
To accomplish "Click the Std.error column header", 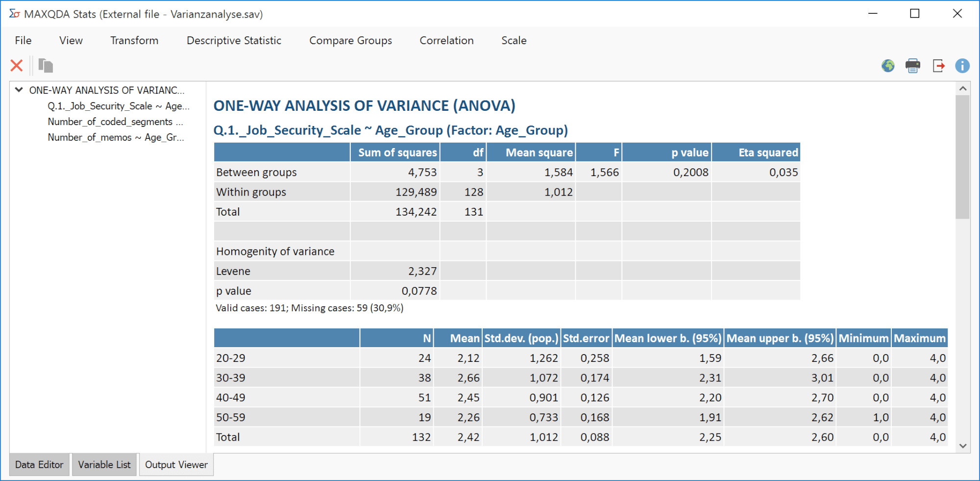I will (586, 338).
